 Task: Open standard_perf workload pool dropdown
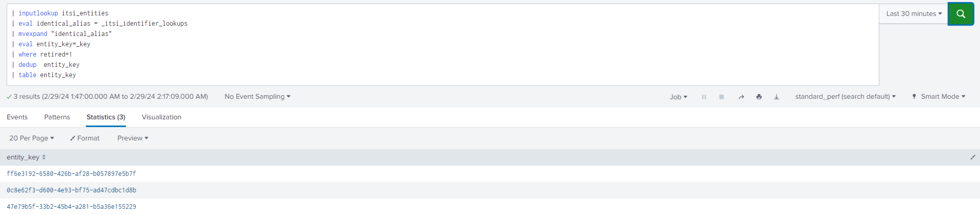(845, 97)
